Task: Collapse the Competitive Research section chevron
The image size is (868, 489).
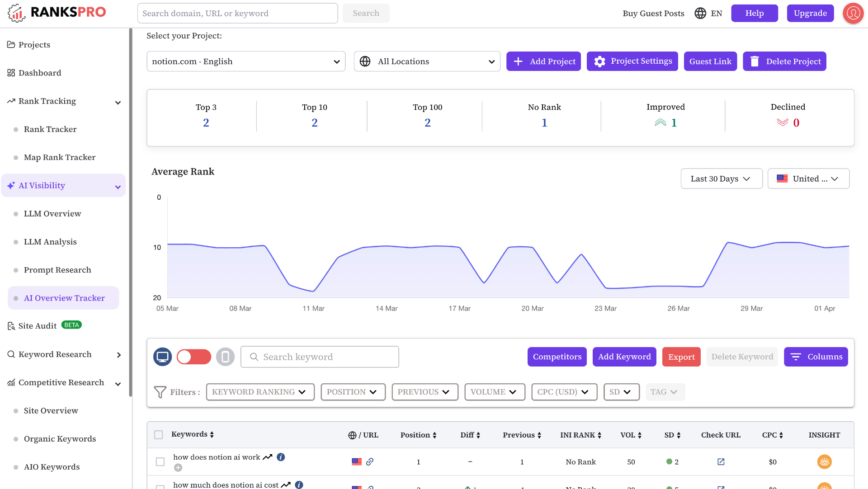Action: pos(118,384)
